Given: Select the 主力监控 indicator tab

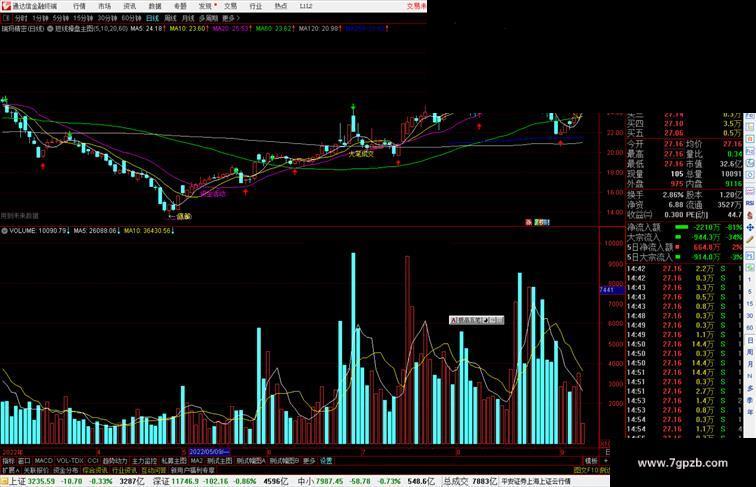Looking at the screenshot, I should [x=144, y=461].
